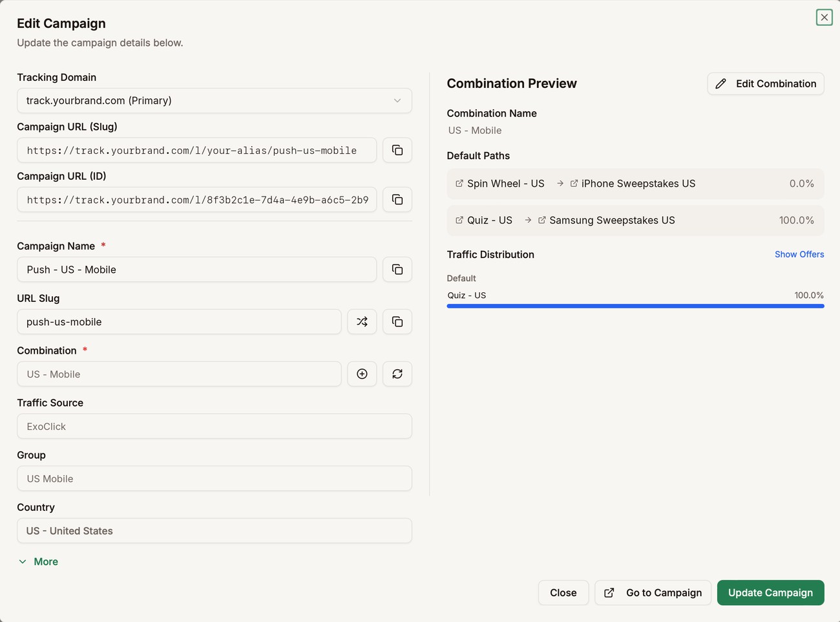This screenshot has height=622, width=840.
Task: Open the Country selector field
Action: pyautogui.click(x=215, y=531)
